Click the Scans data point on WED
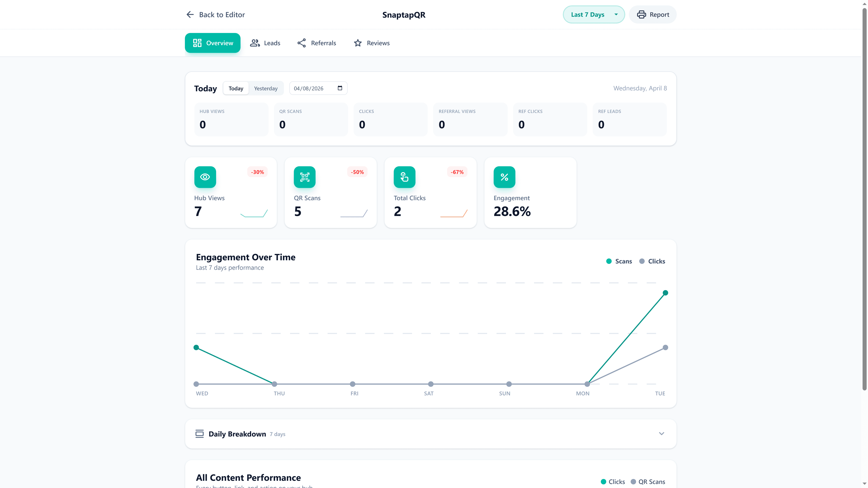The image size is (868, 488). tap(196, 347)
